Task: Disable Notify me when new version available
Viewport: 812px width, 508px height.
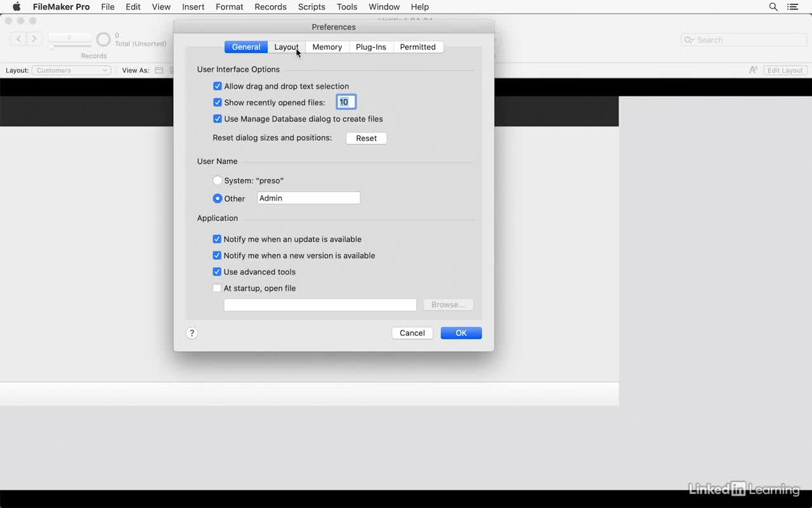Action: 217,255
